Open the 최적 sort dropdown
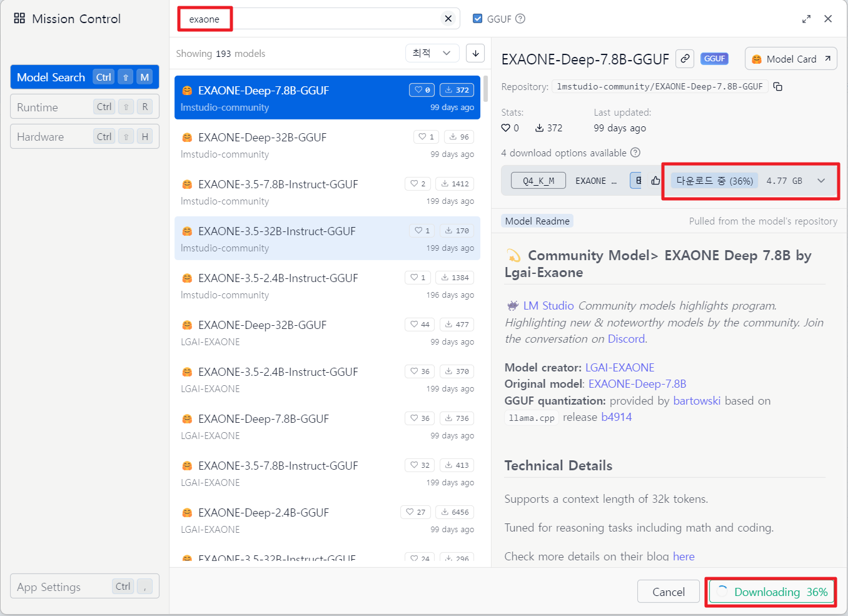This screenshot has height=616, width=848. pyautogui.click(x=432, y=53)
